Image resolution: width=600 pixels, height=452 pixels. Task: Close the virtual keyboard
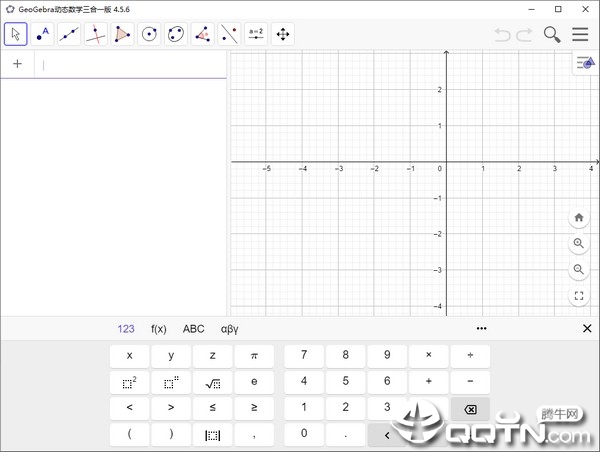587,328
